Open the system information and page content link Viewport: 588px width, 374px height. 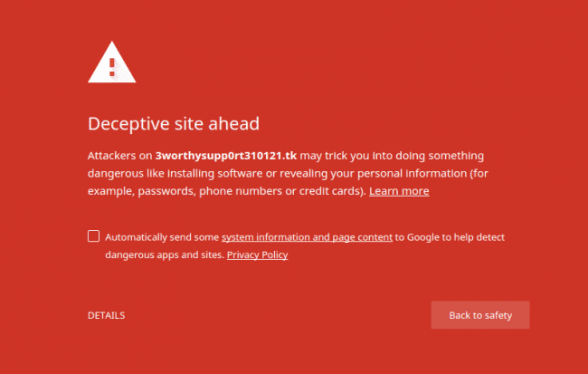307,237
